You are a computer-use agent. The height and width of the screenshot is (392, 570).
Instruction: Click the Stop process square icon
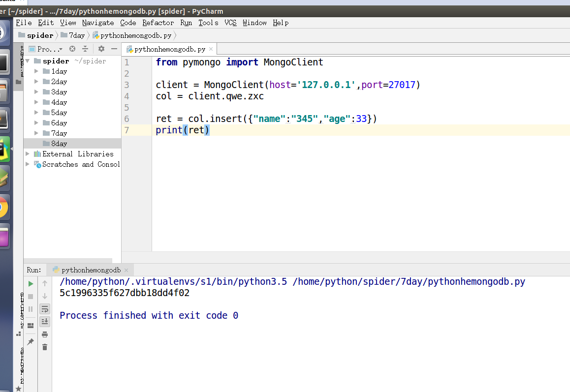[x=31, y=297]
